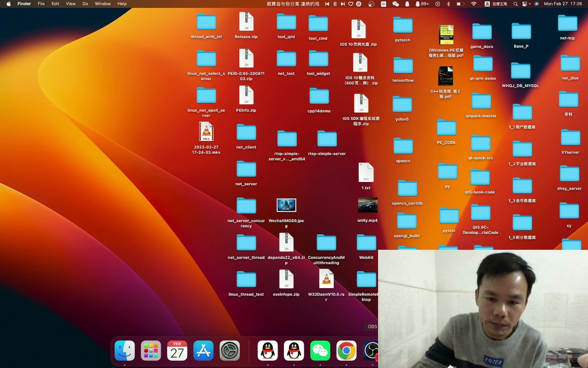Image resolution: width=588 pixels, height=368 pixels.
Task: Launch App Store from the Dock
Action: pyautogui.click(x=203, y=351)
